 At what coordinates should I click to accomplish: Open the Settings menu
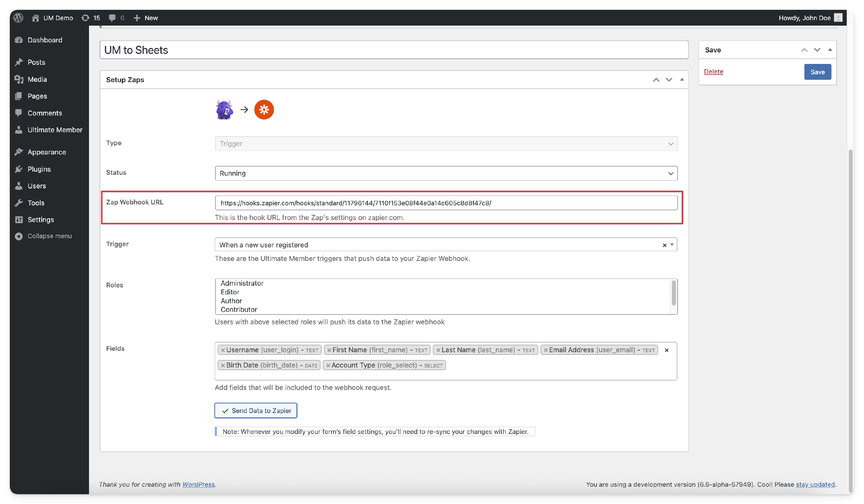(40, 219)
